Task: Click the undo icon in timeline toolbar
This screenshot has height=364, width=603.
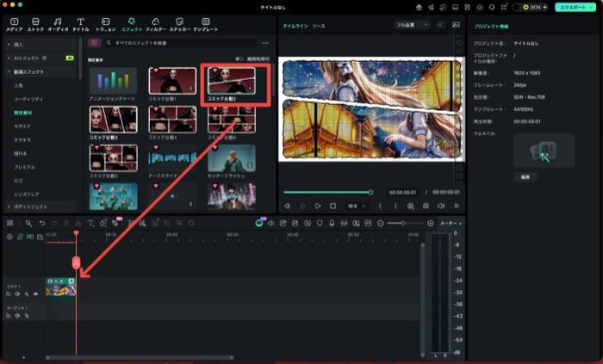Action: coord(42,223)
